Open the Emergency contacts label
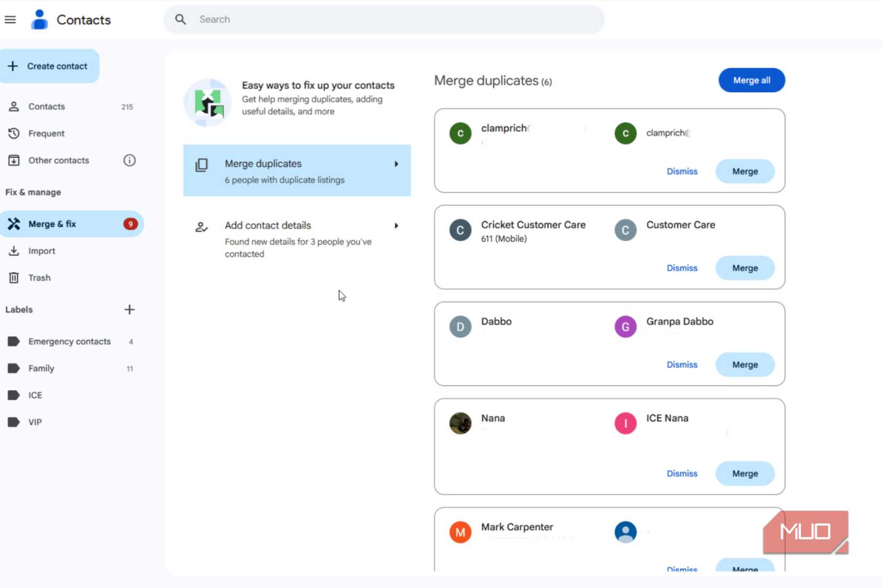882x588 pixels. pos(72,341)
